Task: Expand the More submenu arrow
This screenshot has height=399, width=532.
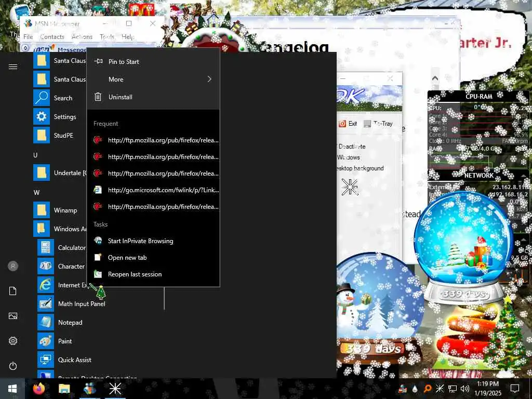Action: tap(209, 79)
